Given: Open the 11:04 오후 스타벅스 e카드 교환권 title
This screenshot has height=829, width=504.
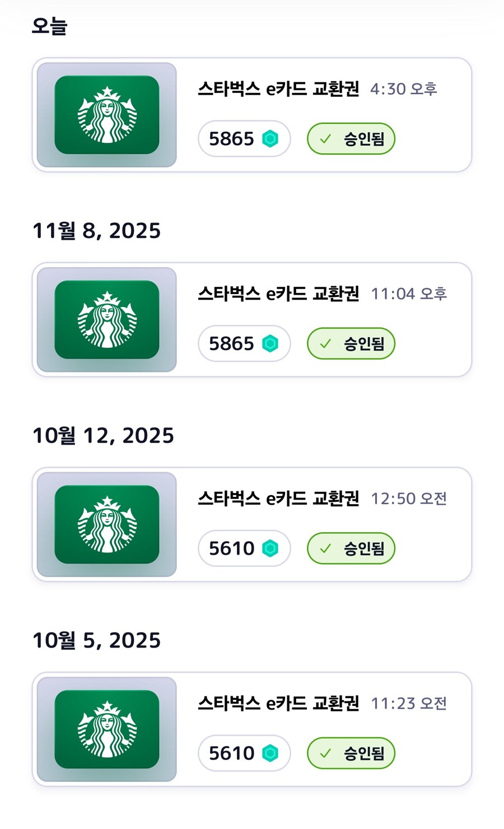Looking at the screenshot, I should (278, 294).
